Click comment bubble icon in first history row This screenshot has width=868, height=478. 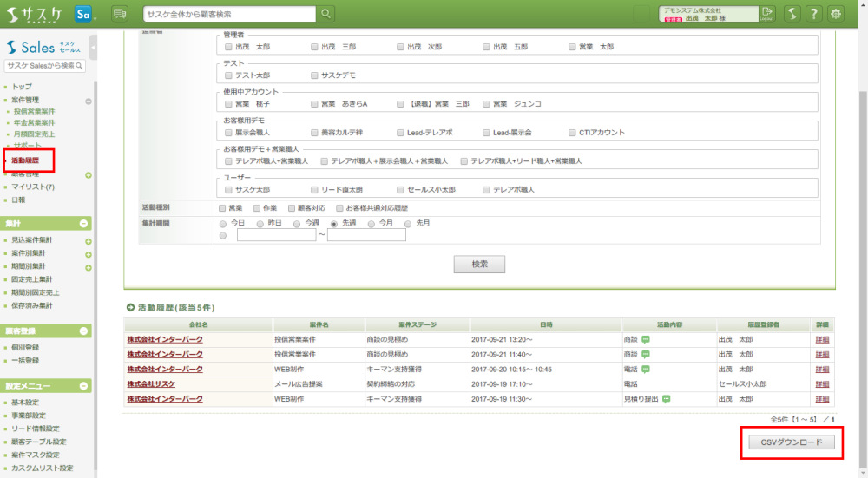pos(646,340)
